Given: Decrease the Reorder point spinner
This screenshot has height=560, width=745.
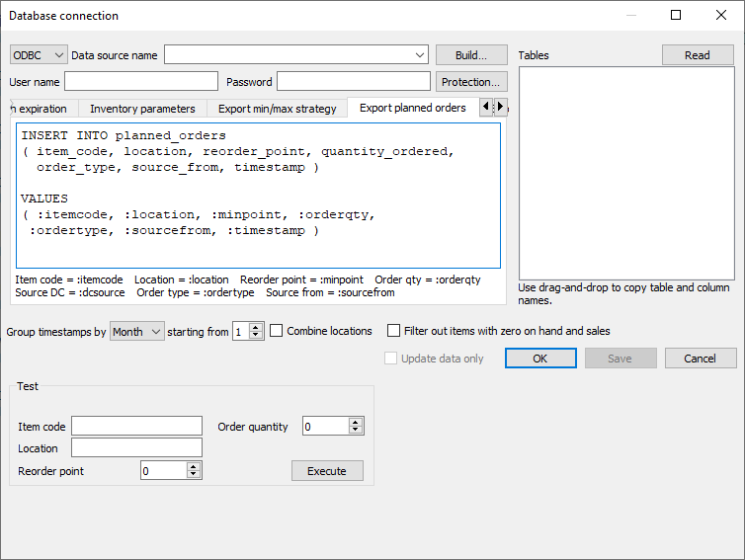Looking at the screenshot, I should coord(195,476).
